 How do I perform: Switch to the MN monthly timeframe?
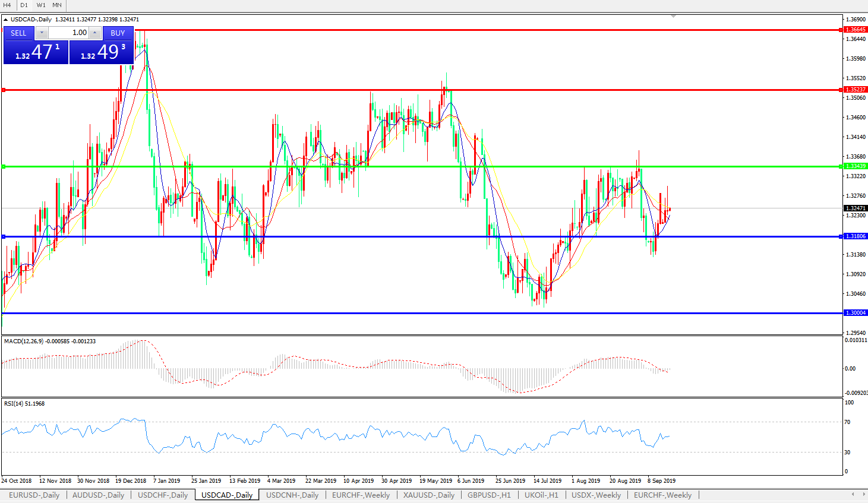(57, 5)
